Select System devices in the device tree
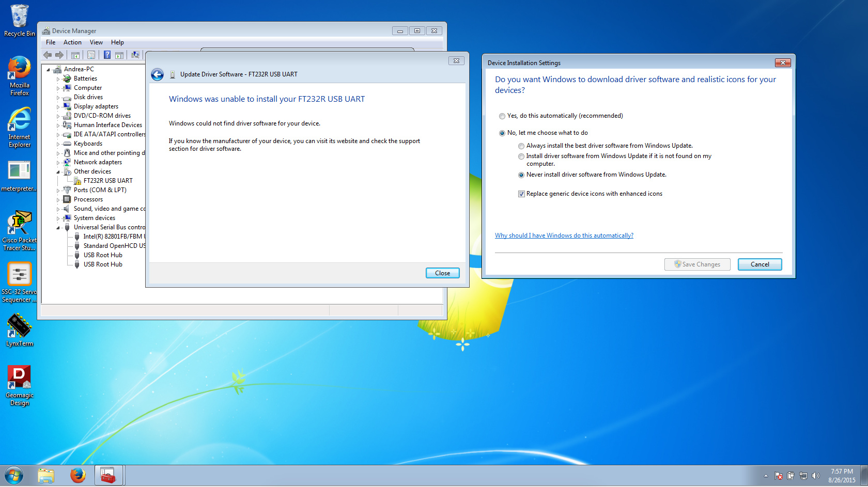The image size is (868, 487). coord(95,218)
